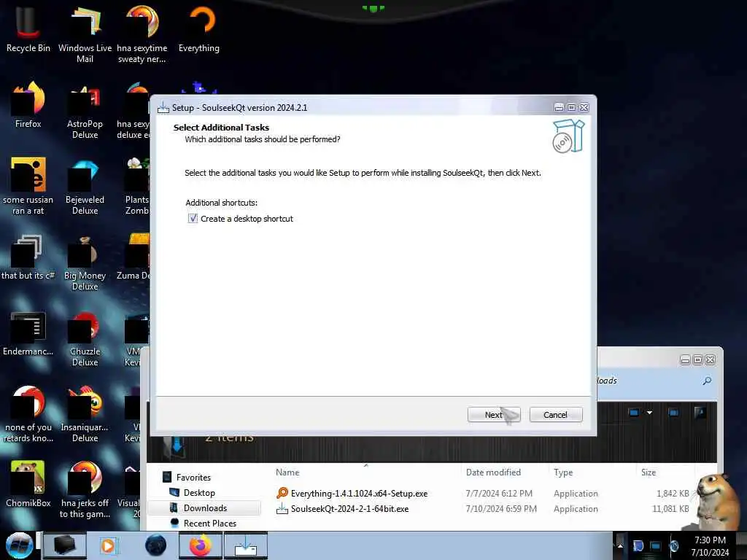Click the search magnifier in Explorer window
747x560 pixels.
click(707, 381)
